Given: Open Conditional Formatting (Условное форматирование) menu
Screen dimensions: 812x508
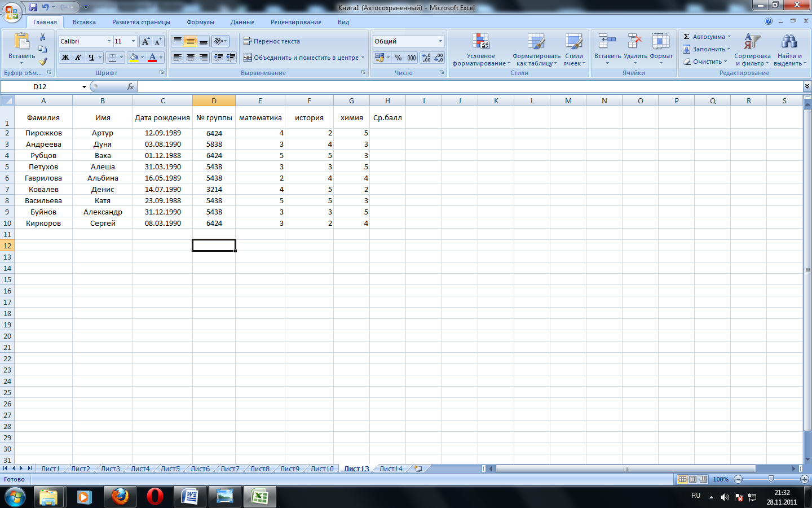Looking at the screenshot, I should click(481, 50).
